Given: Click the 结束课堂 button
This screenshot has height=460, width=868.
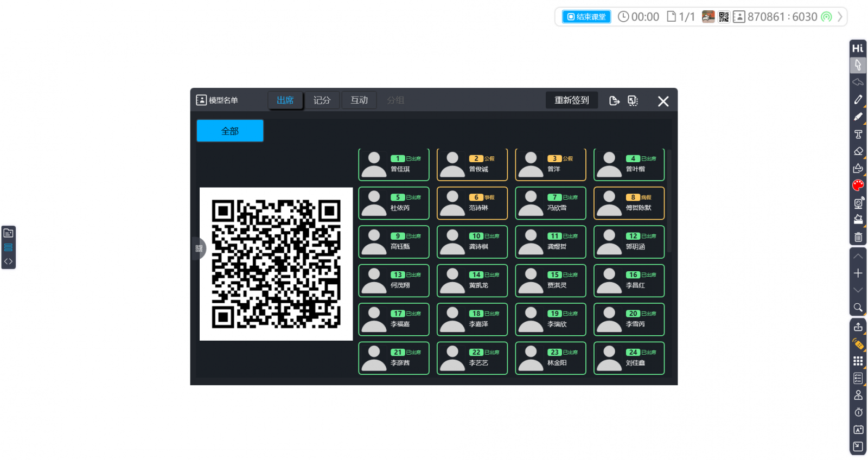Looking at the screenshot, I should 586,17.
